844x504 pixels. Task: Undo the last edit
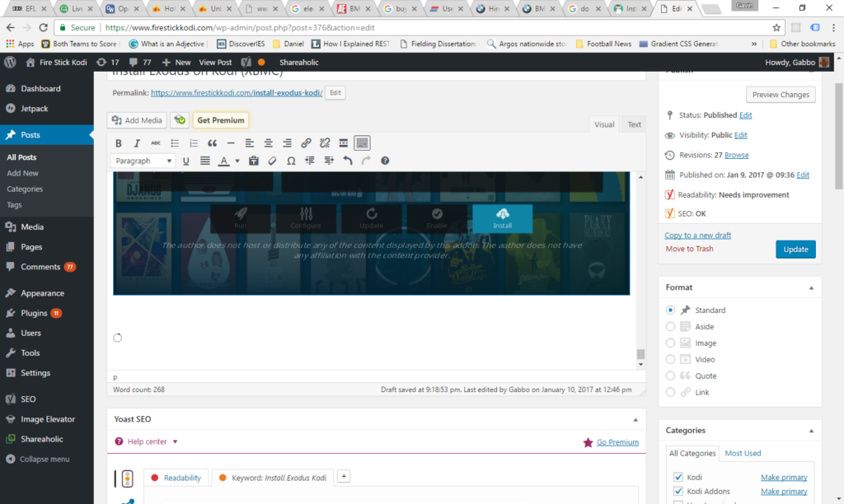[348, 161]
